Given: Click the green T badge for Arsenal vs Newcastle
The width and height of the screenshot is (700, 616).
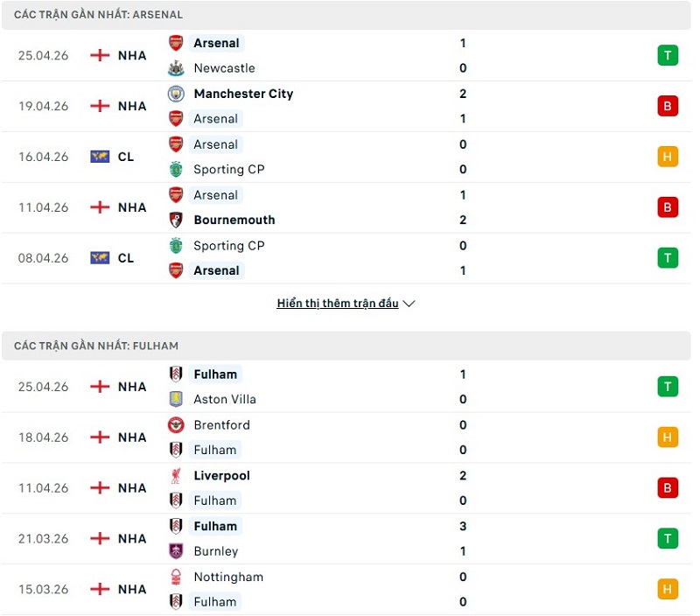Looking at the screenshot, I should tap(668, 55).
